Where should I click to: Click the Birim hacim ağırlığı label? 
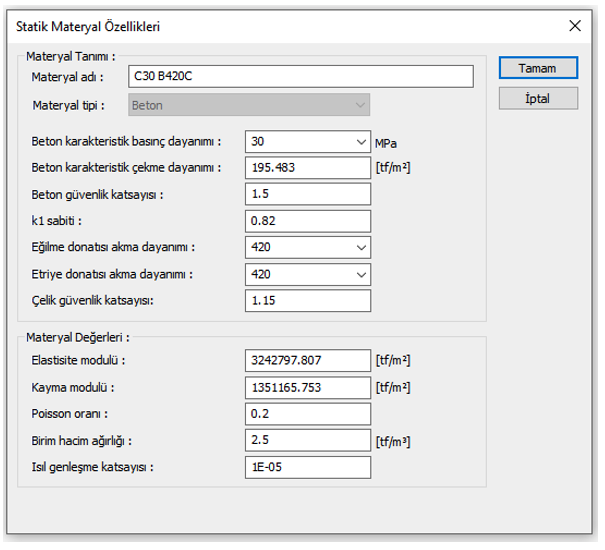pyautogui.click(x=81, y=441)
